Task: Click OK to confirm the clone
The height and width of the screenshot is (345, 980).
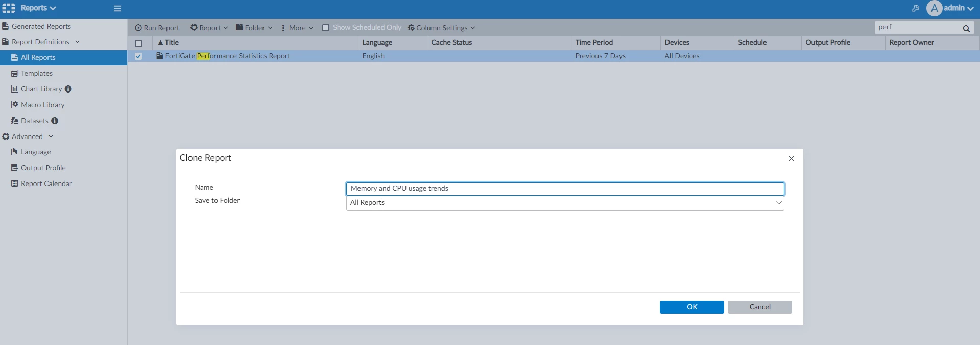Action: [x=692, y=307]
